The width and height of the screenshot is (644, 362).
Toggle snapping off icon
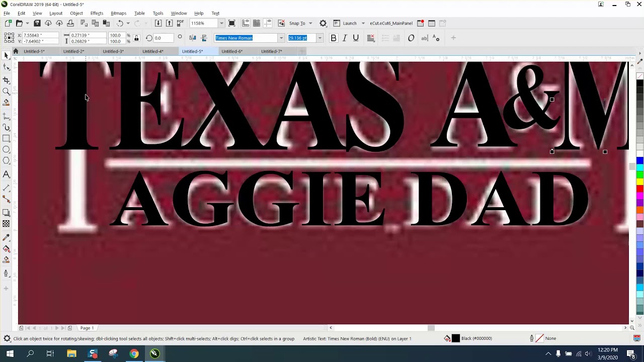tap(281, 23)
